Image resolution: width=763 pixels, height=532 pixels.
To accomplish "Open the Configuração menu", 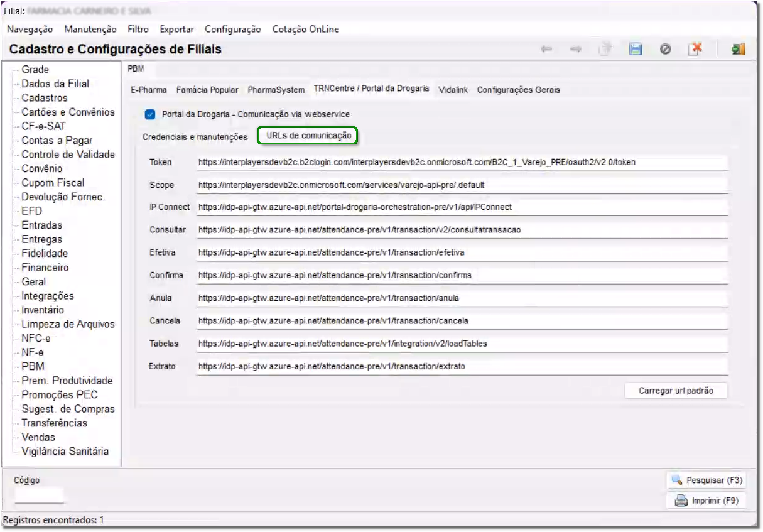I will [233, 29].
